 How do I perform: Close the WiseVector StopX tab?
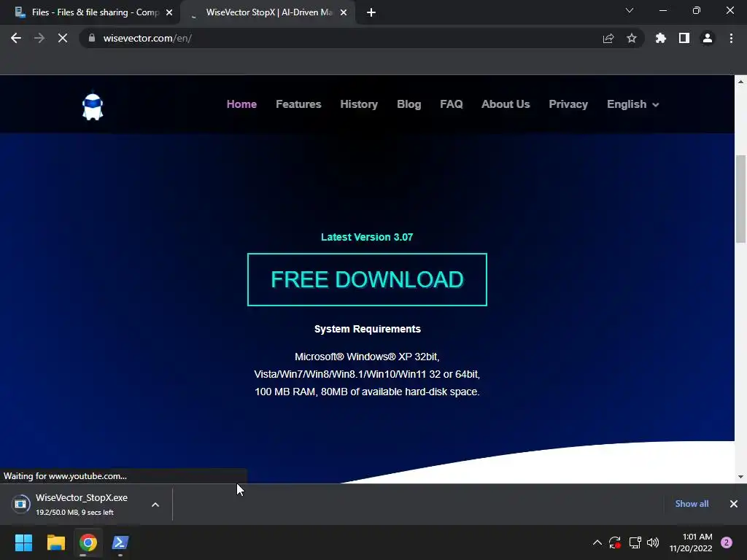(x=344, y=12)
